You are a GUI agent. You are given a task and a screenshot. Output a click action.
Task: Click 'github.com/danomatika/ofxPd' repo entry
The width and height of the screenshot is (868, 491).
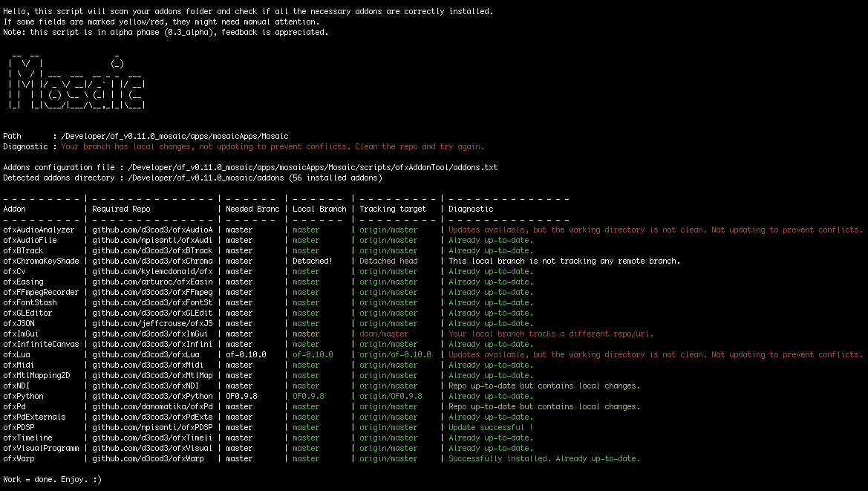(152, 407)
